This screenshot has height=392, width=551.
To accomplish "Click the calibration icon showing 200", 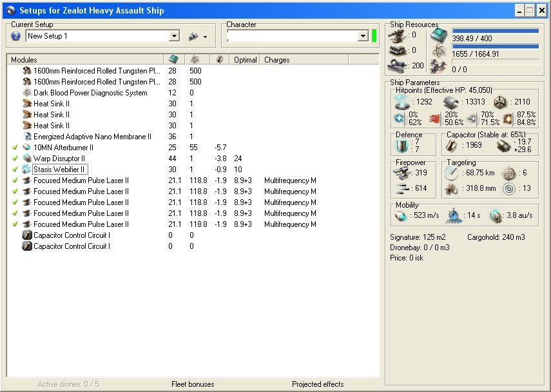I will (x=398, y=66).
